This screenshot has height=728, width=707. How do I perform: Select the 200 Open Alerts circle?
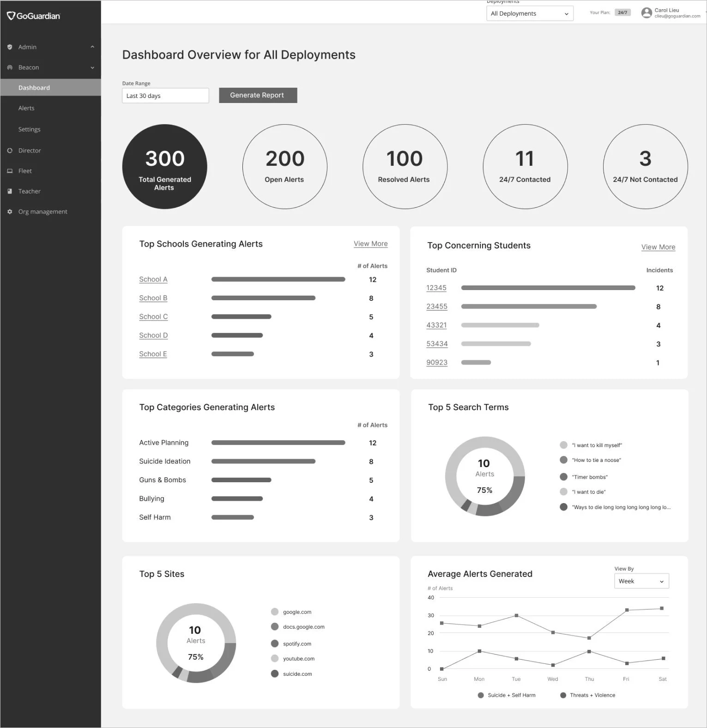(x=285, y=166)
